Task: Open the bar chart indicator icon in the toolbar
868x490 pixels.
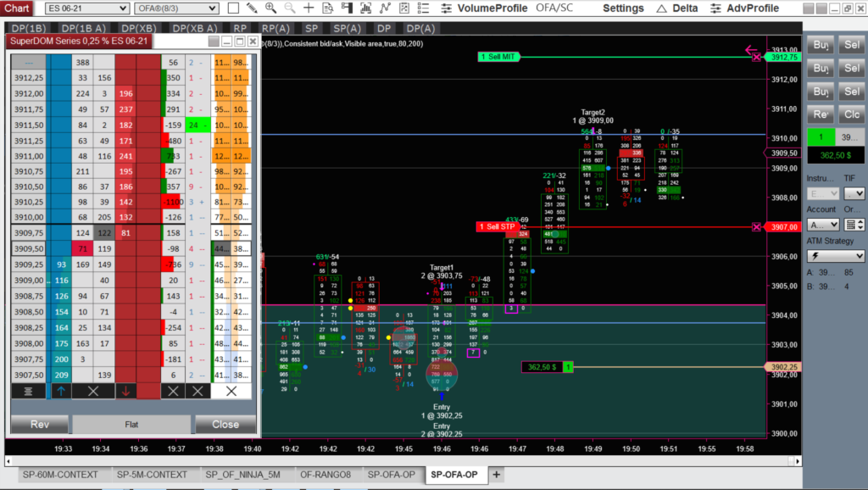Action: tap(366, 8)
